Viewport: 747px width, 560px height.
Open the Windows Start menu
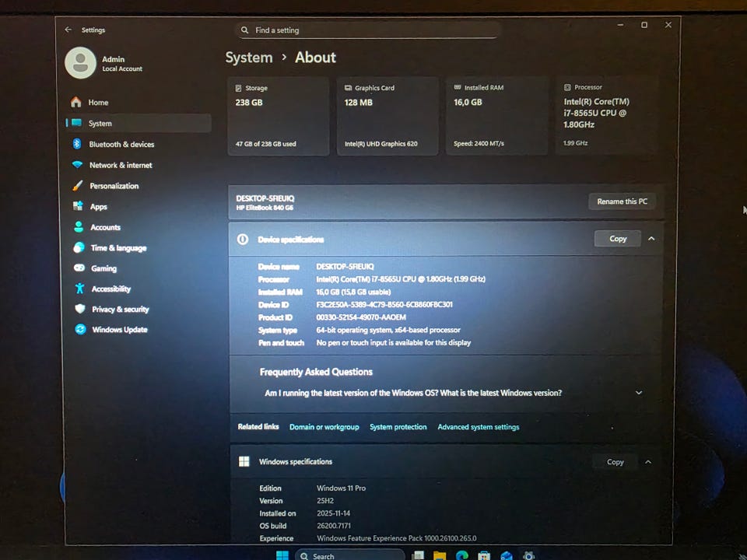[282, 555]
